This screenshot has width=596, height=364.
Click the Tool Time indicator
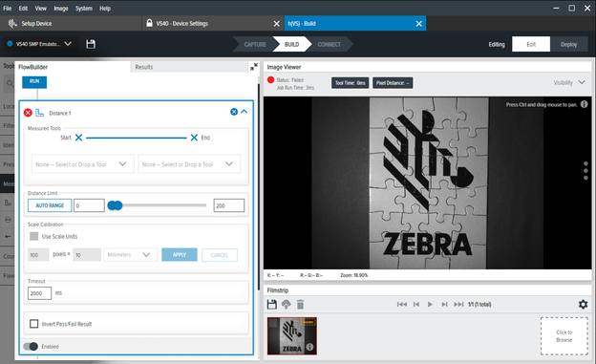pyautogui.click(x=351, y=83)
